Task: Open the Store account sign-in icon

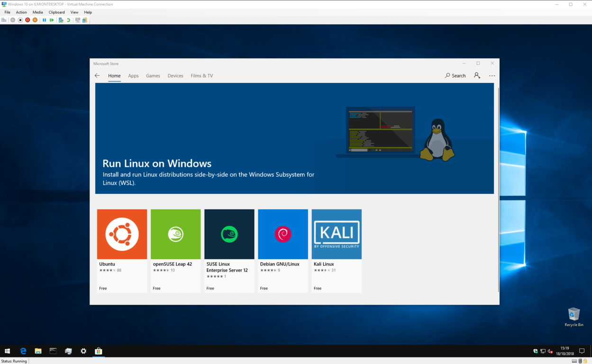Action: tap(477, 75)
